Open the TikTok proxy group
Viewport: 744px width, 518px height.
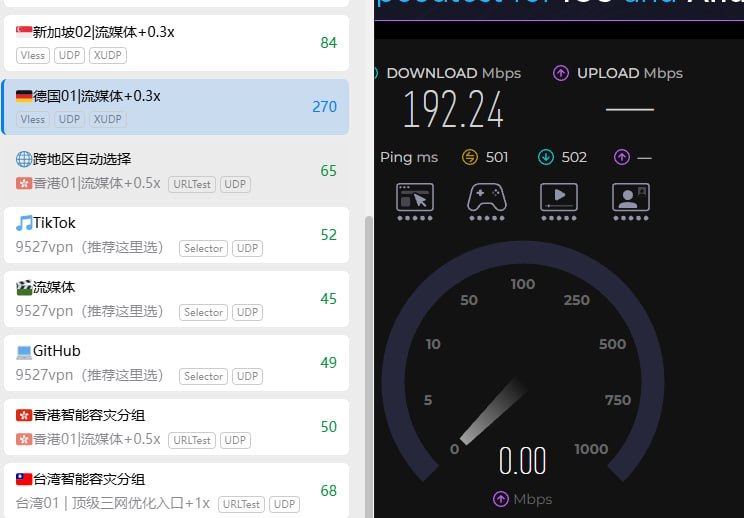click(176, 235)
